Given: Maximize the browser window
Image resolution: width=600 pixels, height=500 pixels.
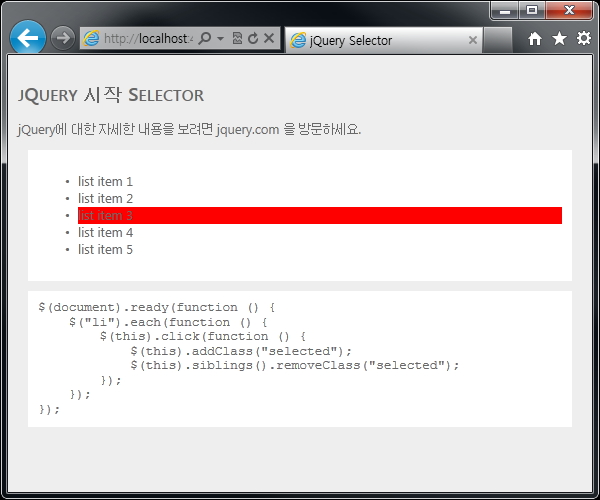Looking at the screenshot, I should coord(532,10).
